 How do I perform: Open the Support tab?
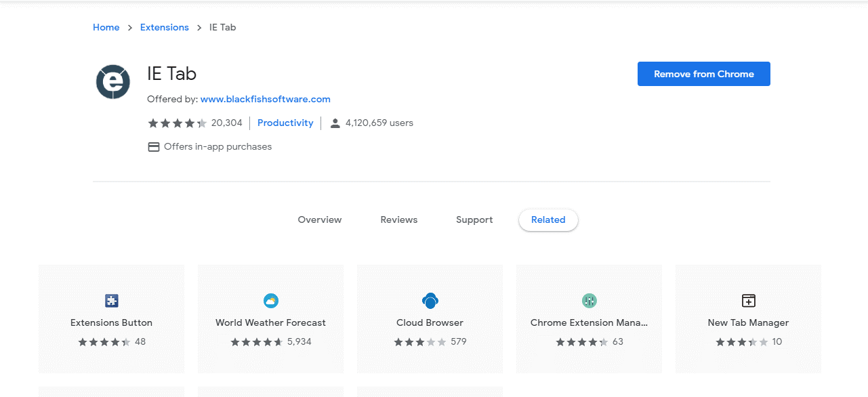[x=474, y=220]
